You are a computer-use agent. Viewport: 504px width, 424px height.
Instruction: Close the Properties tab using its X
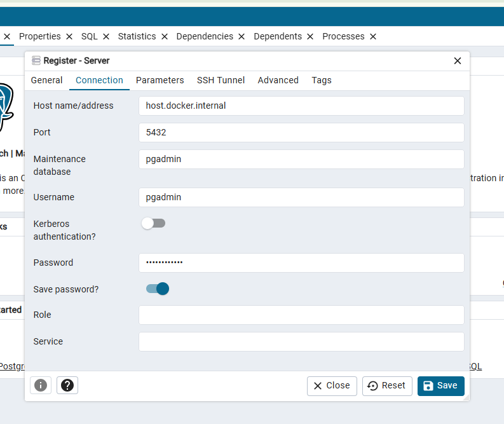(69, 37)
